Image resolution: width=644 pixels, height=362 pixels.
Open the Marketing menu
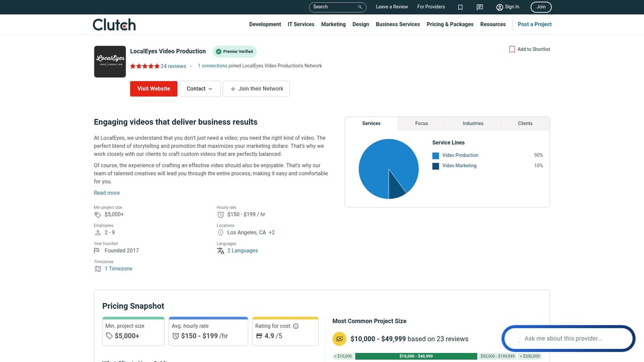[x=333, y=25]
